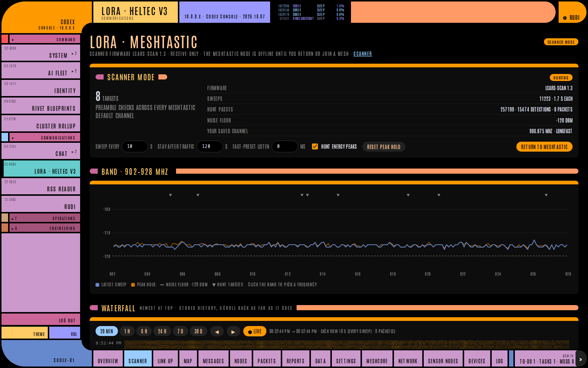Expand the Operations sidebar section

pos(44,218)
